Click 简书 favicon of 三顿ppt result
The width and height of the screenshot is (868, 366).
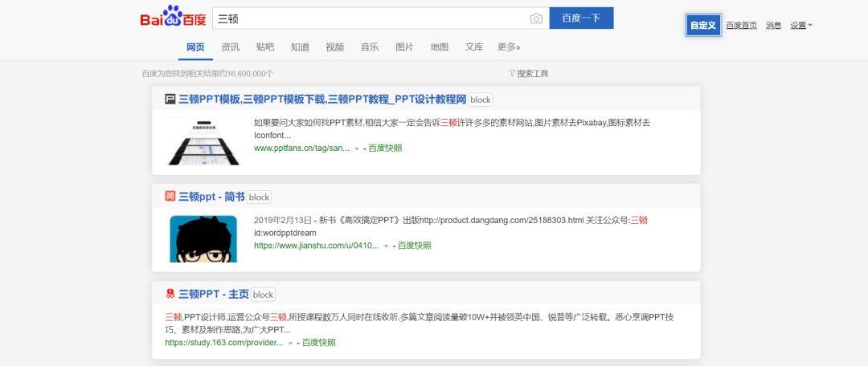[170, 197]
